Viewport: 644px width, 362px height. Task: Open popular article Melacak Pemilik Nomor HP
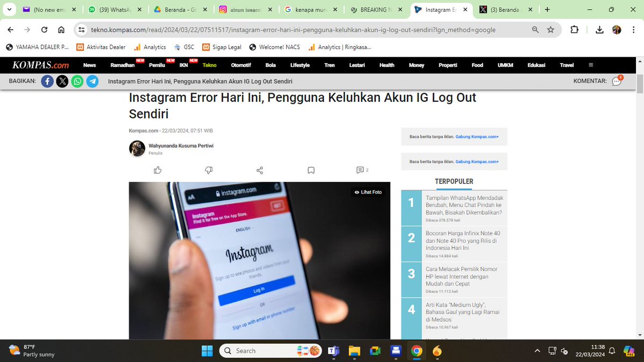462,276
